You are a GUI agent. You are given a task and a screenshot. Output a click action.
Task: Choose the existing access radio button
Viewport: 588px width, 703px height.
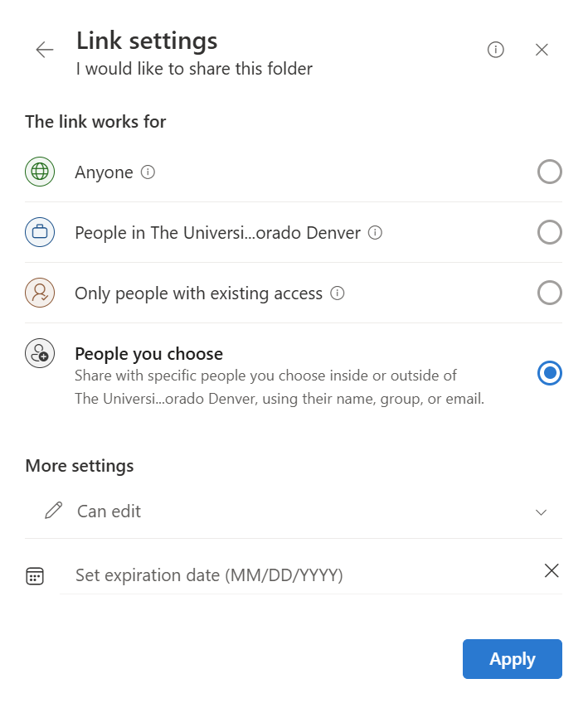tap(549, 293)
